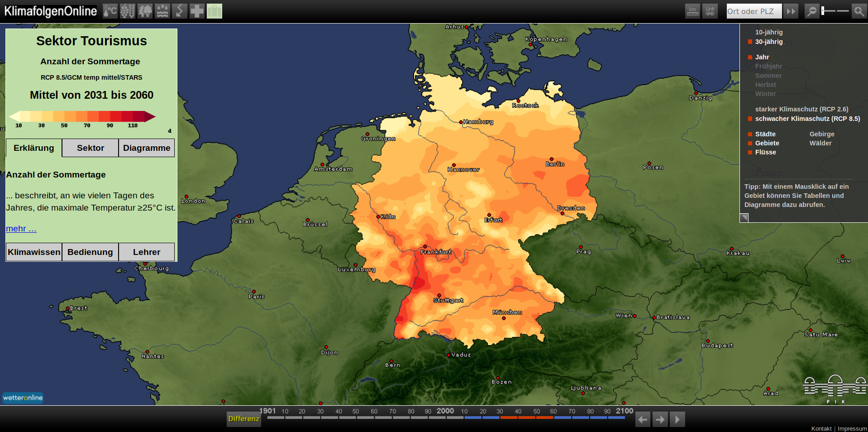
Task: Click the zoom in magnifier icon
Action: coord(859,11)
